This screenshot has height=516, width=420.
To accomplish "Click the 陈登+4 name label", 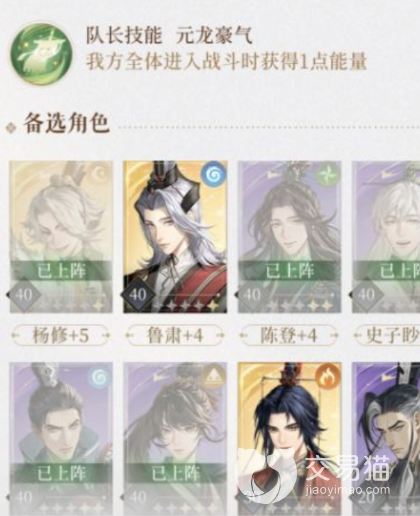I will click(x=289, y=335).
